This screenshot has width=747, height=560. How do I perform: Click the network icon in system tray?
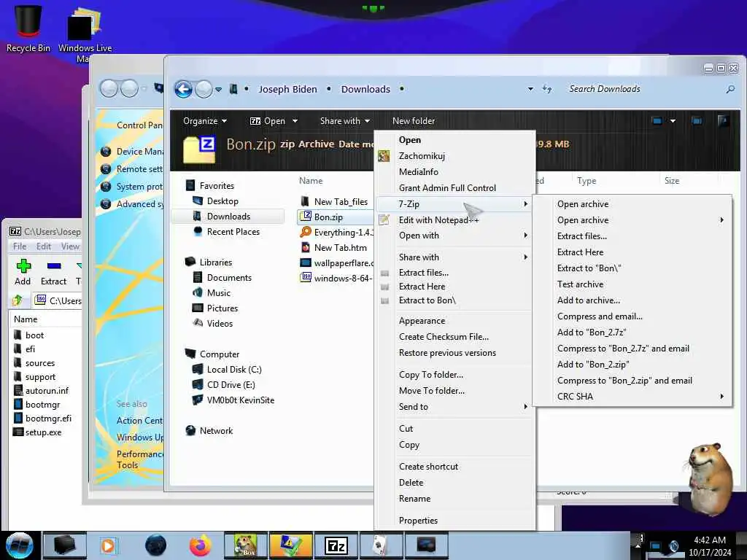(x=656, y=545)
